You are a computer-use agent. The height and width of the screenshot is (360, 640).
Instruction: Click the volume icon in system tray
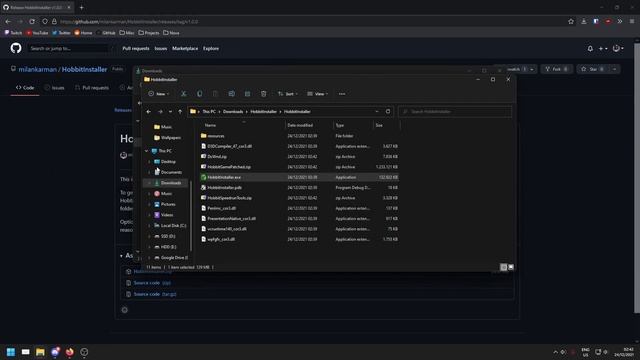point(605,352)
